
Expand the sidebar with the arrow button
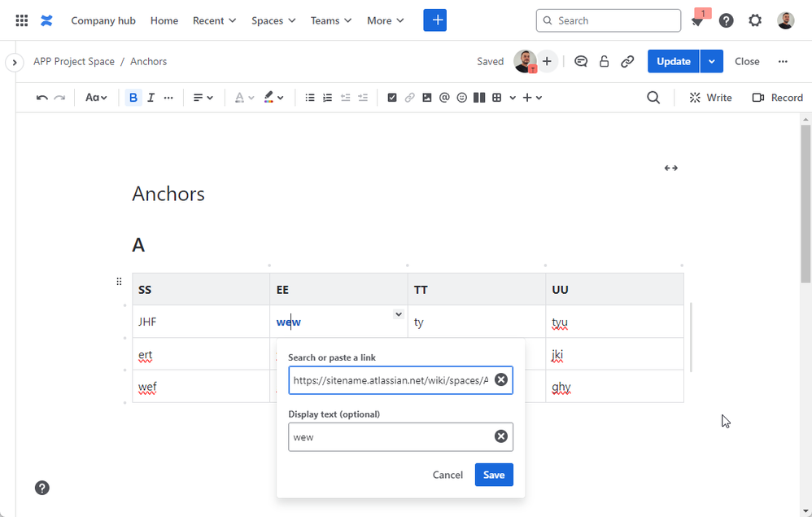point(15,63)
